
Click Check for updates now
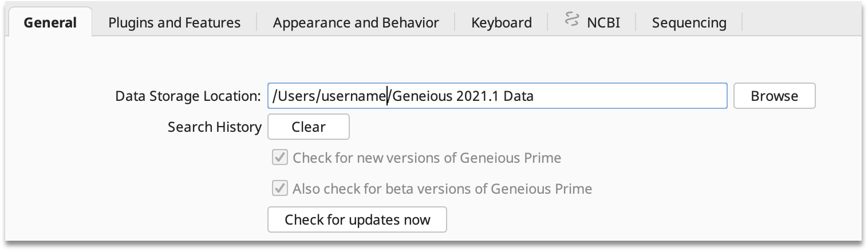(357, 219)
